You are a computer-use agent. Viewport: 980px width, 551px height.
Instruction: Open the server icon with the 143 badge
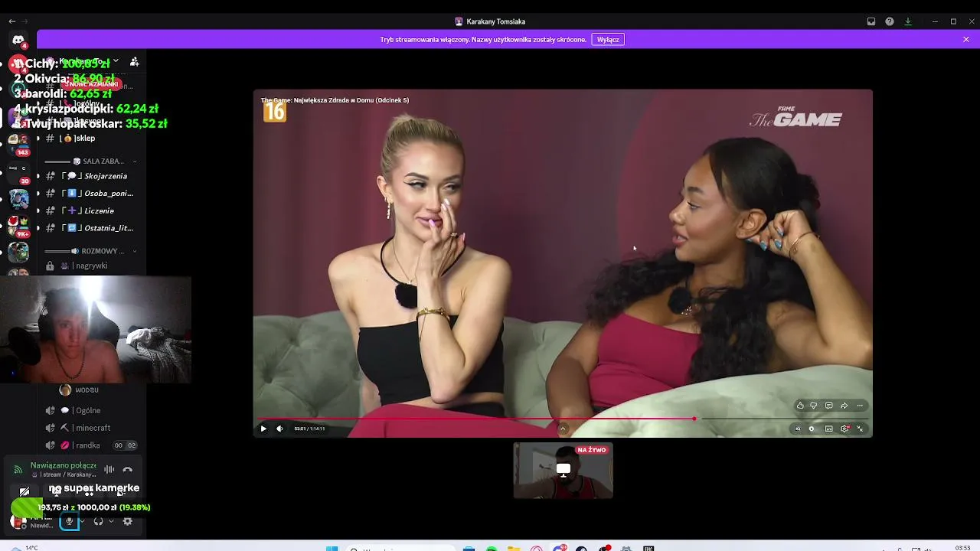18,144
